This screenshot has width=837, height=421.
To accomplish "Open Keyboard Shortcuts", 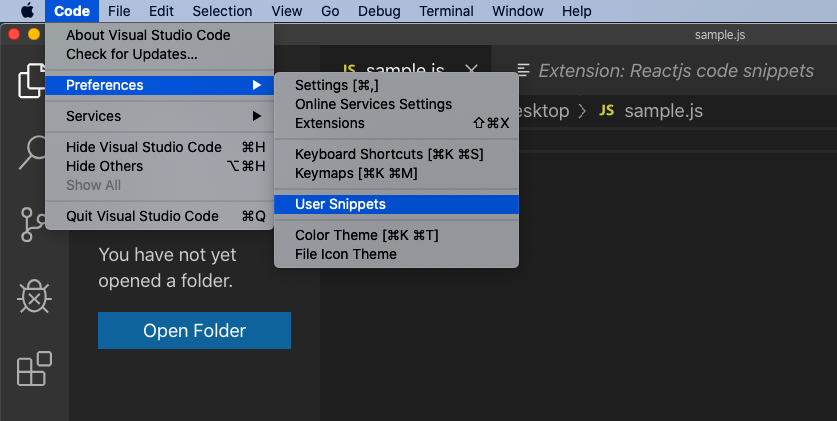I will click(x=396, y=154).
